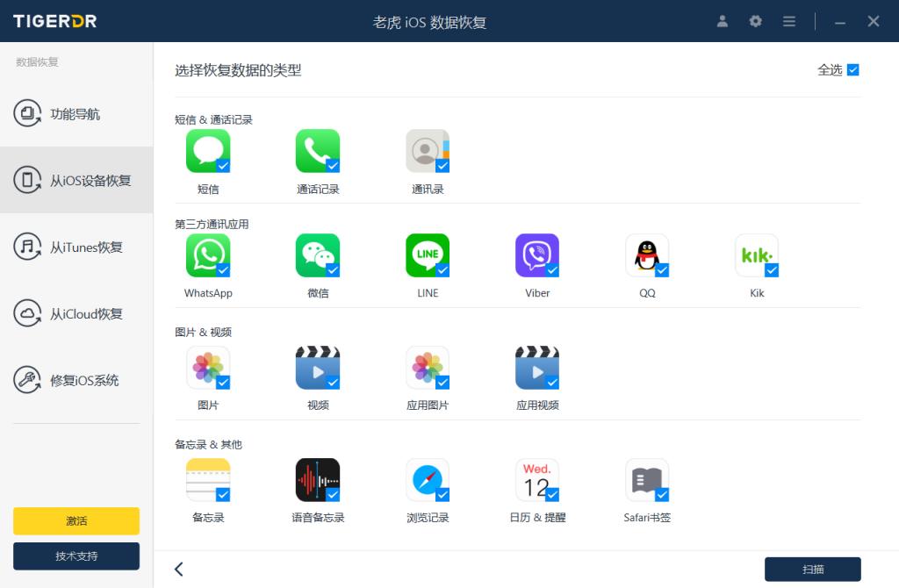Open the 日历 & 提醒 calendar icon
This screenshot has width=899, height=588.
tap(537, 479)
